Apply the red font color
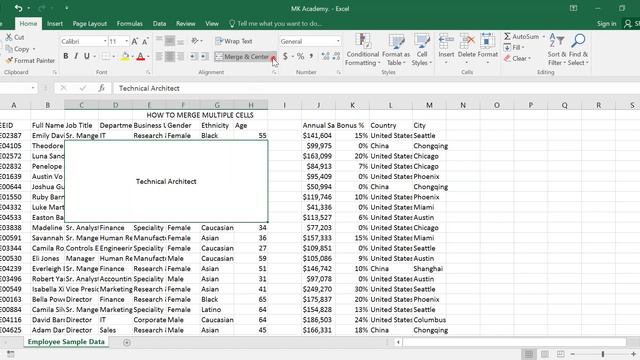The image size is (640, 360). click(x=140, y=56)
